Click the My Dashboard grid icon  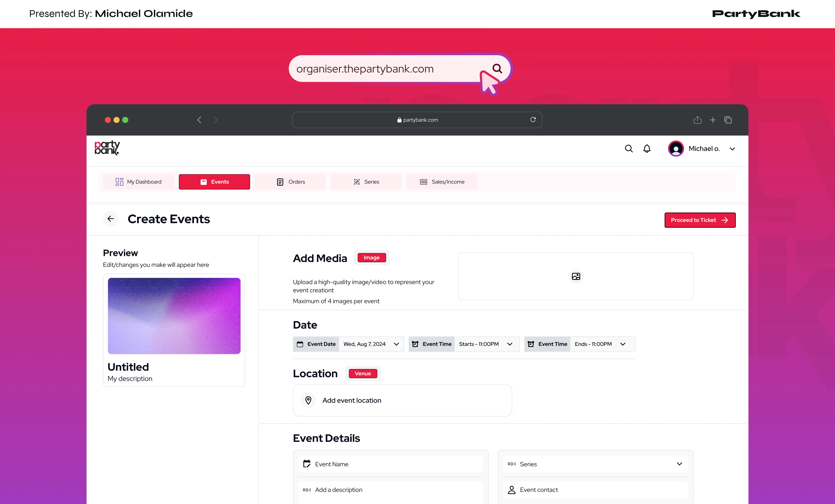point(119,182)
